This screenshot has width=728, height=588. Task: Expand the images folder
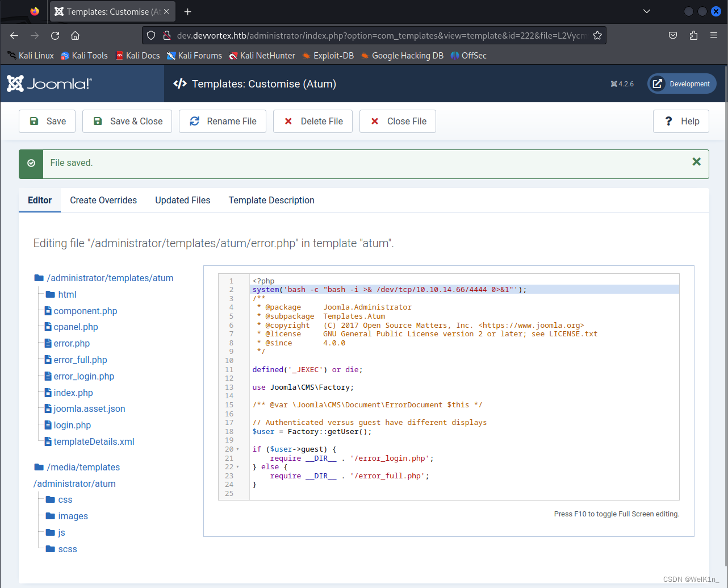(67, 516)
